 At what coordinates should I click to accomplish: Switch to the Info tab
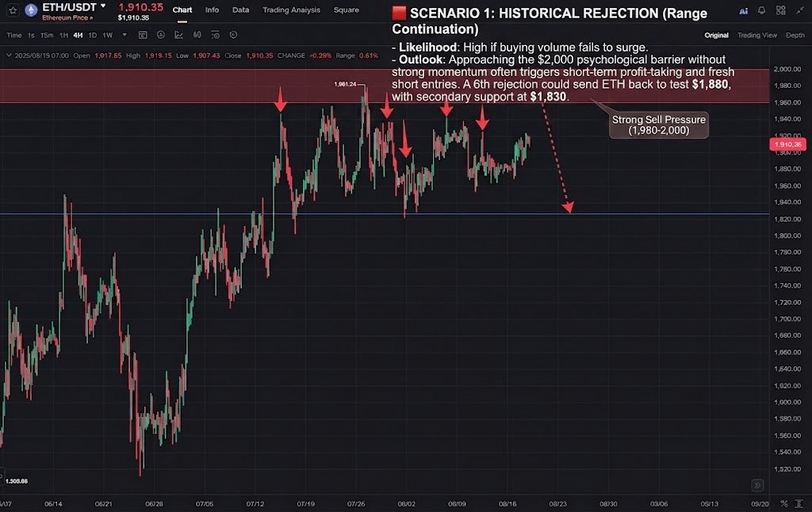coord(212,10)
